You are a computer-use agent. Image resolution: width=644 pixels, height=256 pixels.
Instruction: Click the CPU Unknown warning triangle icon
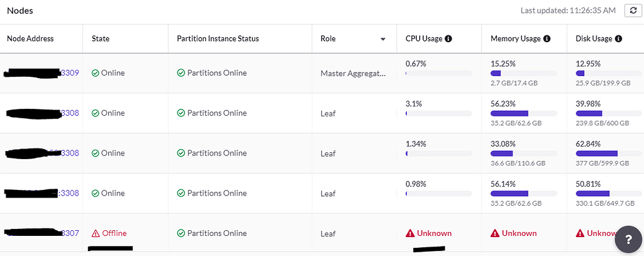409,233
